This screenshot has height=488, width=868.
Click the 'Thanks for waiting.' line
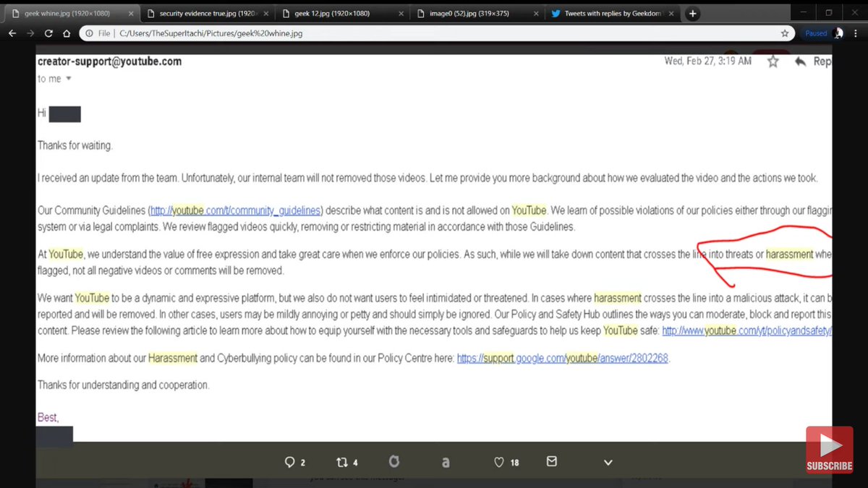(x=75, y=145)
